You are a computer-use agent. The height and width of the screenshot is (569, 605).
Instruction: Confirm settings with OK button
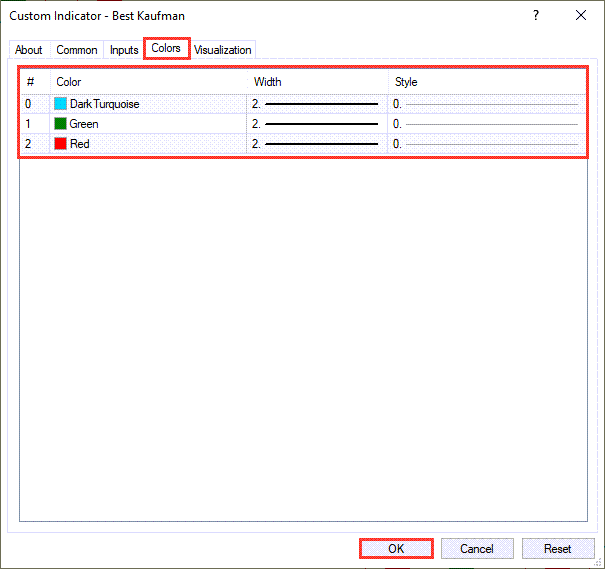[x=396, y=549]
